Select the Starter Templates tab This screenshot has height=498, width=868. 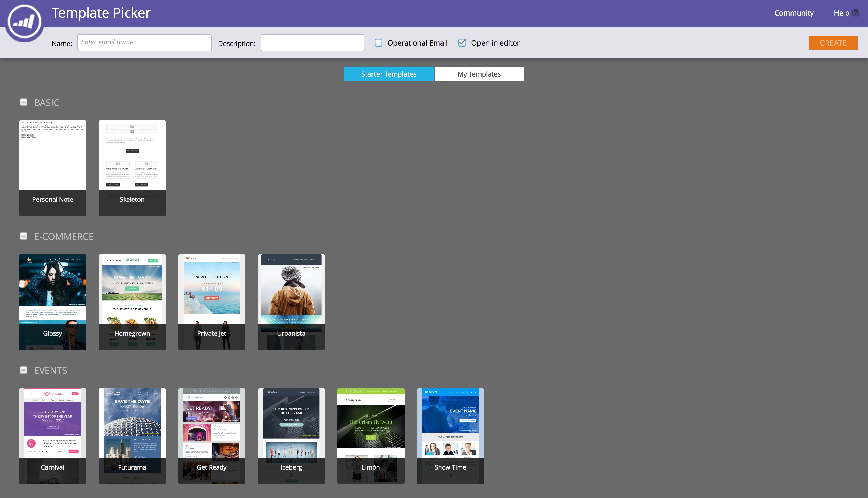[389, 74]
